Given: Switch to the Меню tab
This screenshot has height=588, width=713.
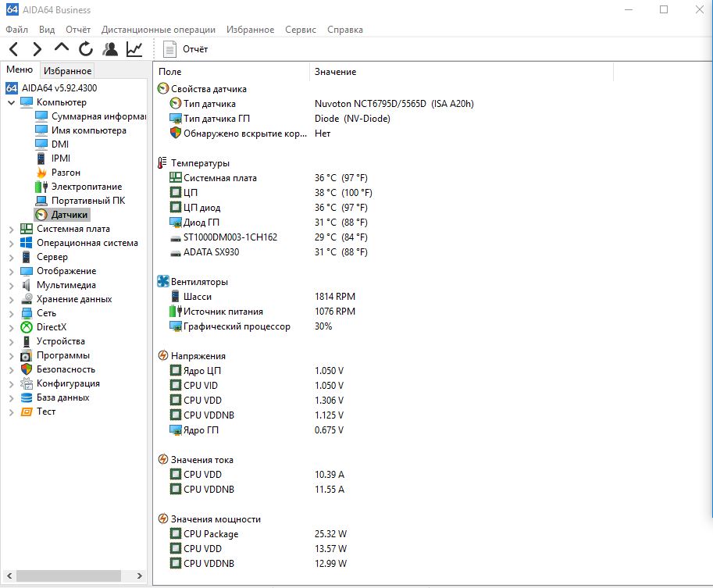Looking at the screenshot, I should tap(20, 69).
